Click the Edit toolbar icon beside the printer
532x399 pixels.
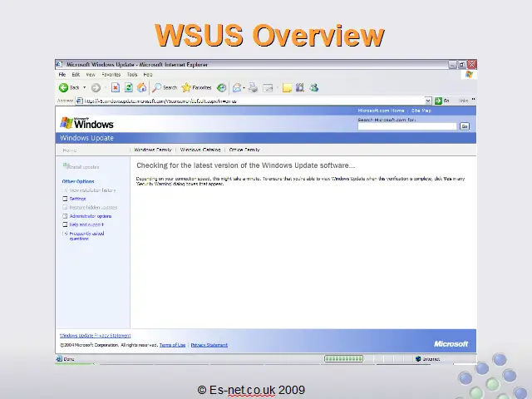[x=268, y=88]
